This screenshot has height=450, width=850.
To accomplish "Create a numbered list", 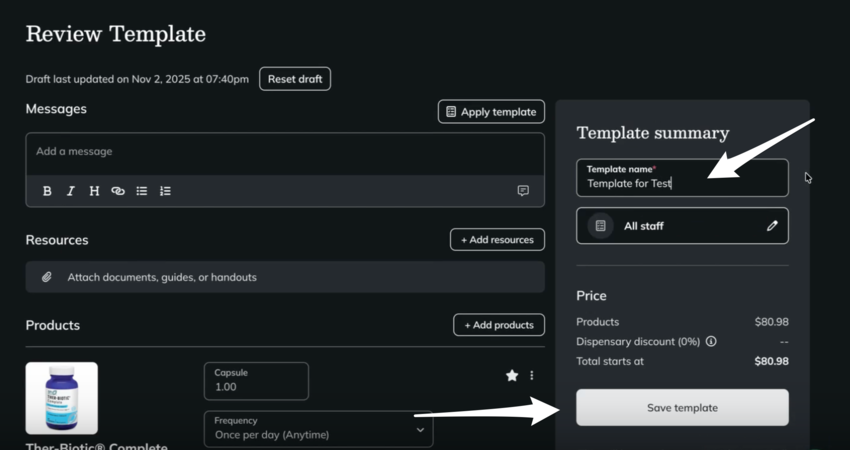I will pos(166,191).
